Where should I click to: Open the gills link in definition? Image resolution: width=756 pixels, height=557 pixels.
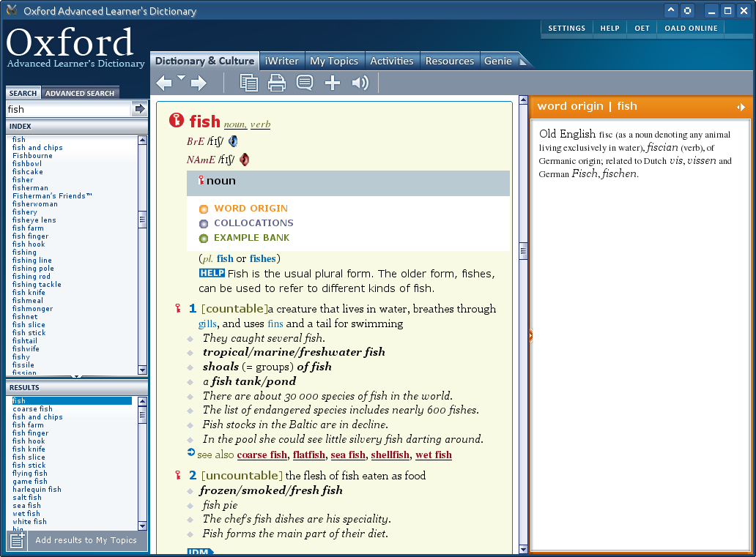pyautogui.click(x=207, y=324)
